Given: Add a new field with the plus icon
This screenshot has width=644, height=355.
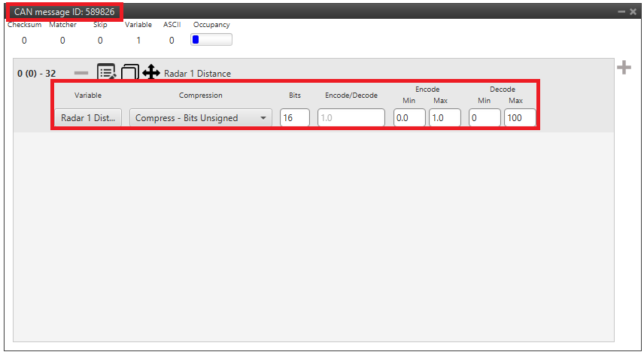Looking at the screenshot, I should [x=624, y=68].
